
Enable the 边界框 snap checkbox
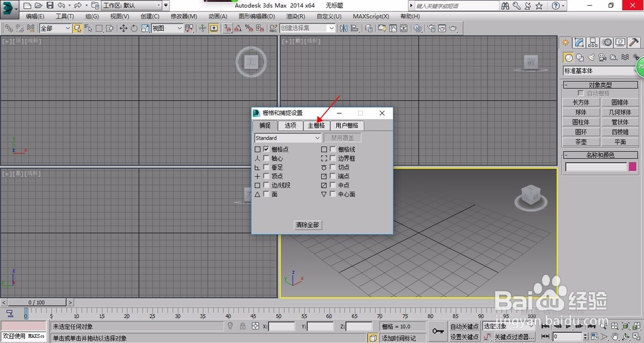333,158
